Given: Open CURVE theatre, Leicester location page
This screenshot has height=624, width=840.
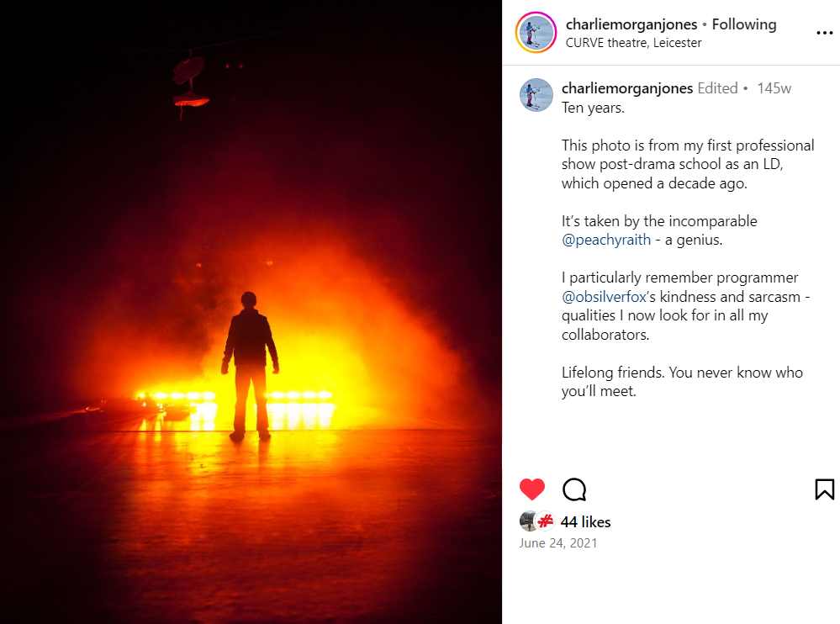Looking at the screenshot, I should click(x=633, y=43).
